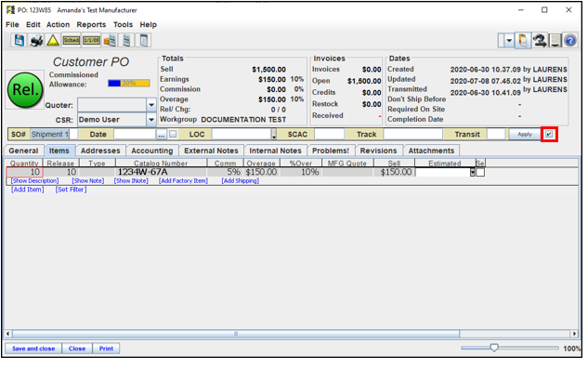Click the SO# Shipment 1 field
Image resolution: width=588 pixels, height=369 pixels.
pos(54,135)
